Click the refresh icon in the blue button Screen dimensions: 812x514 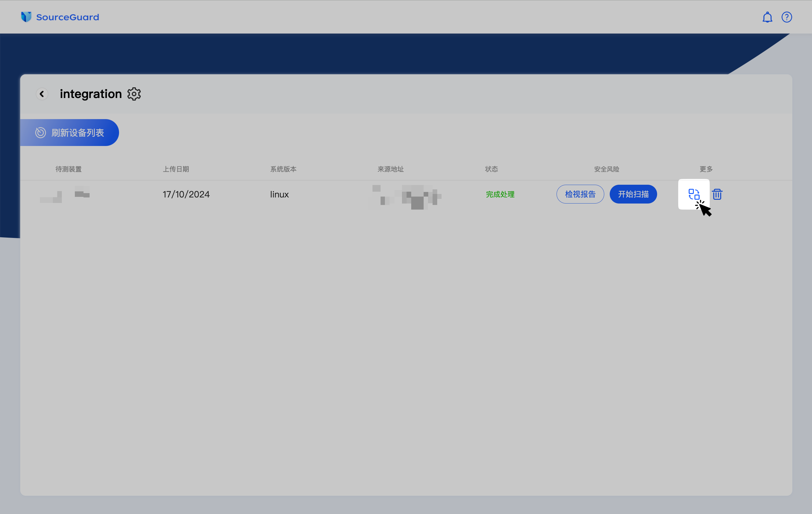[x=40, y=132]
